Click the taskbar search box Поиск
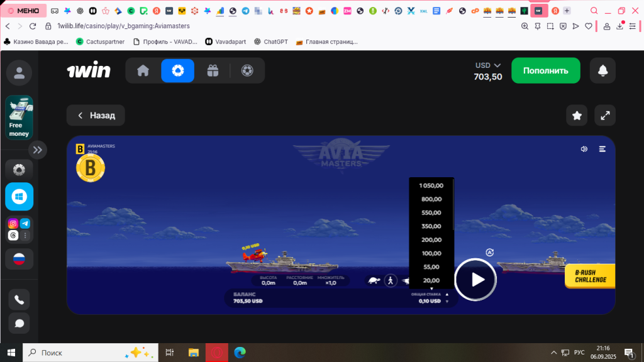The height and width of the screenshot is (362, 644). click(x=91, y=353)
